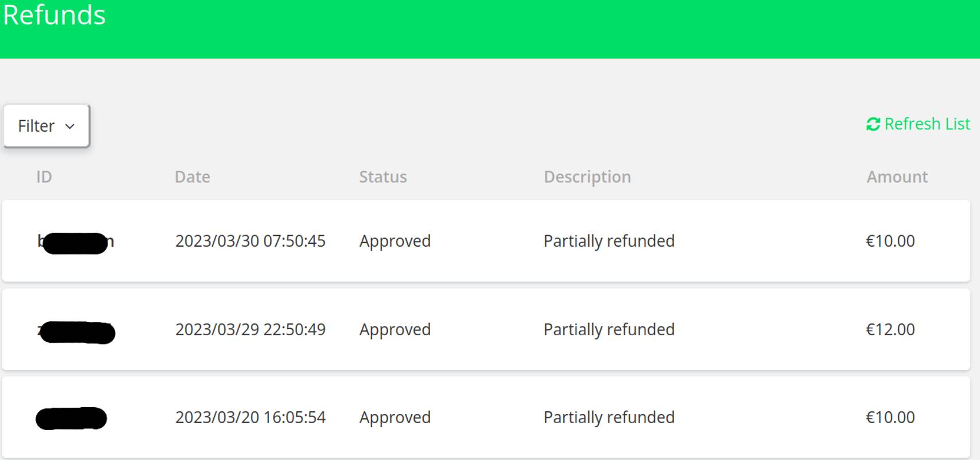Select the refund dated 2023/03/20 16:05:54
This screenshot has width=980, height=460.
tap(251, 417)
